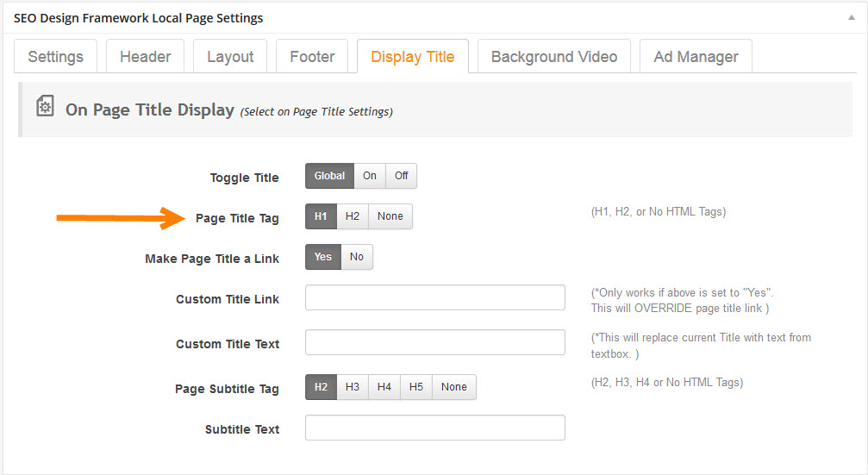Click the page settings gear icon
The width and height of the screenshot is (868, 475).
coord(44,106)
